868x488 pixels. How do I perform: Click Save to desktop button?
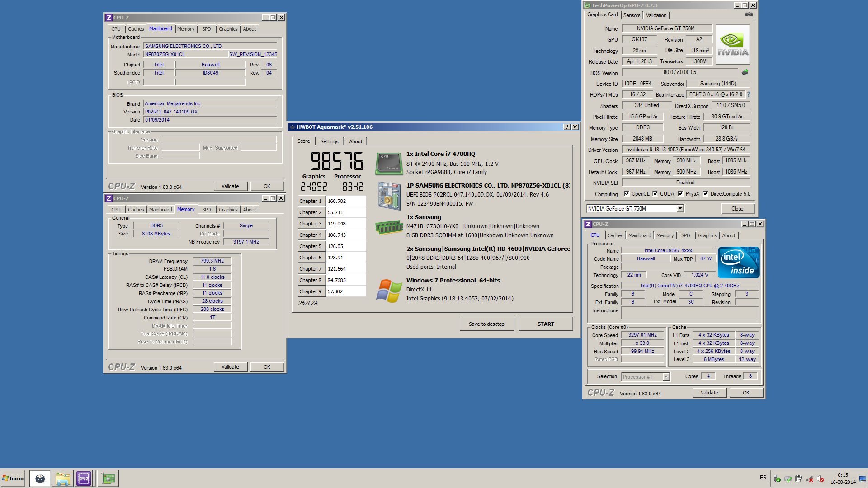pyautogui.click(x=486, y=324)
